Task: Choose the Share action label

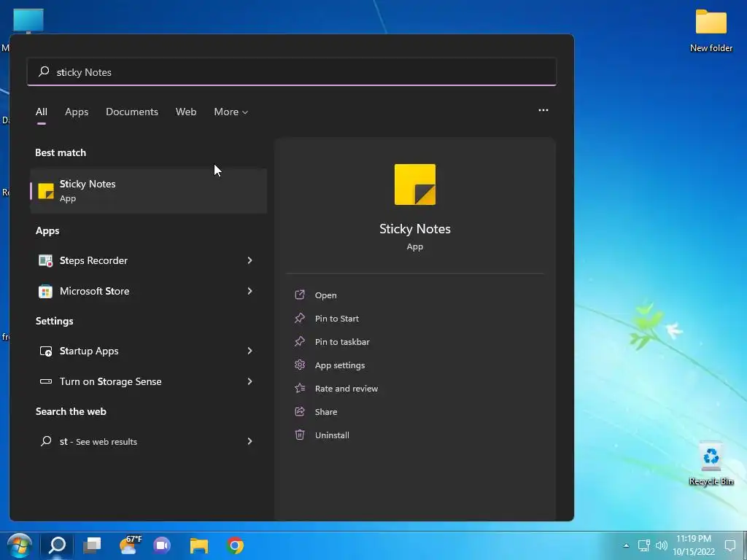Action: tap(326, 412)
